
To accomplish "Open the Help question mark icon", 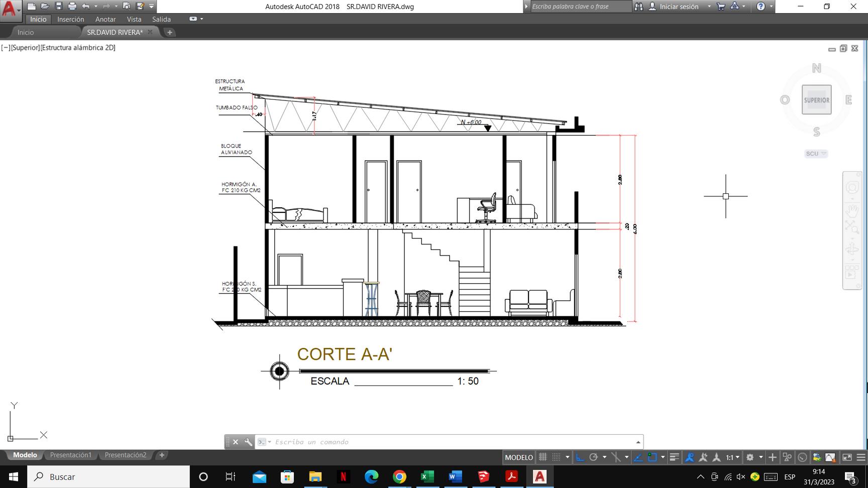I will 761,7.
